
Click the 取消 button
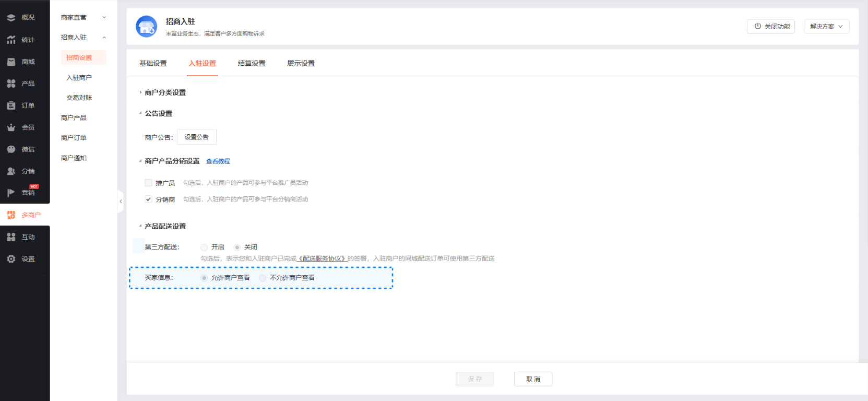tap(533, 379)
